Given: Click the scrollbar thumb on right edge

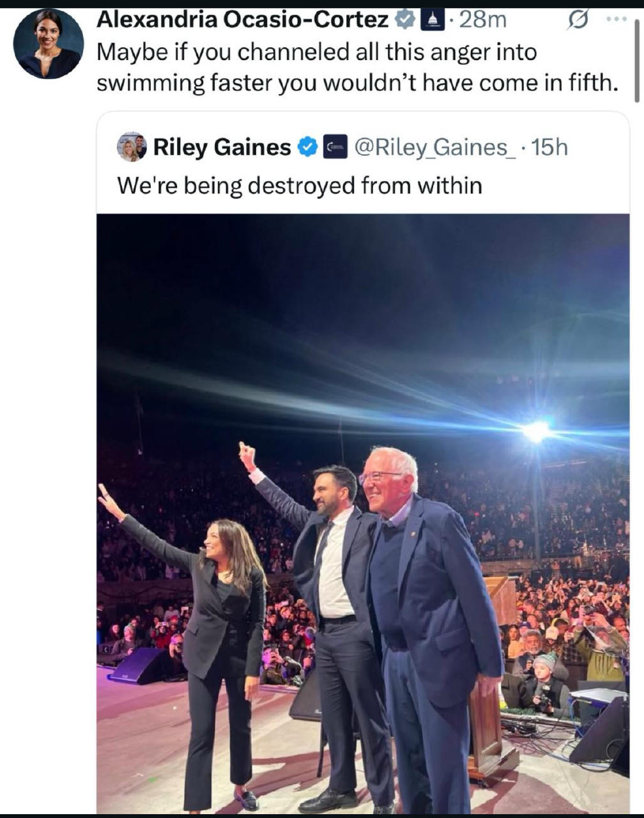Looking at the screenshot, I should [637, 61].
